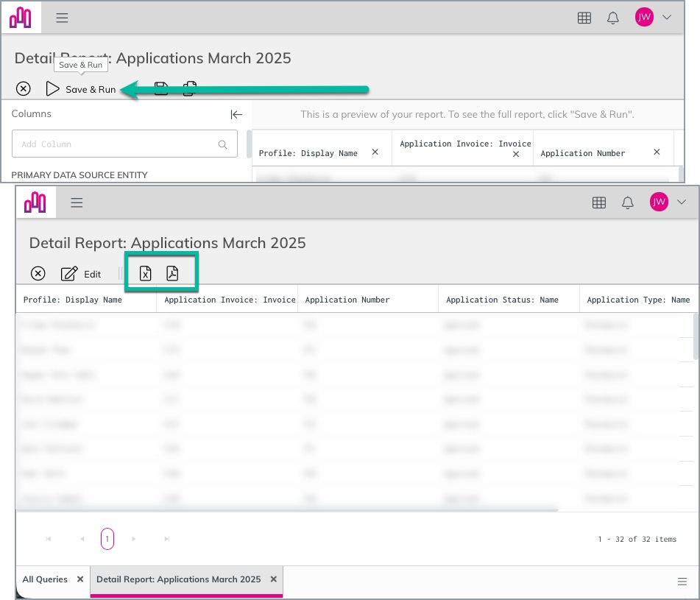Click Save & Run play button
700x600 pixels.
81,89
